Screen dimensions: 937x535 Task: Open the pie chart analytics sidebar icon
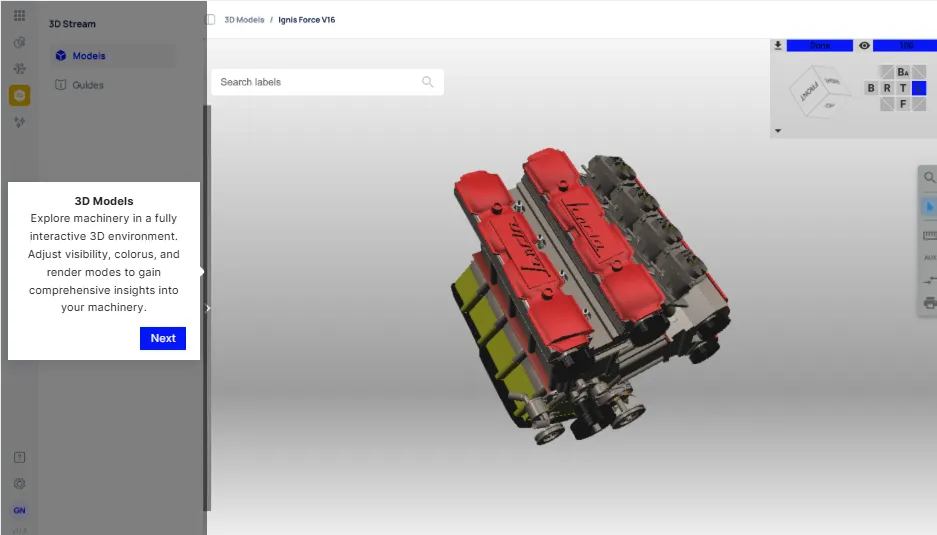tap(19, 42)
